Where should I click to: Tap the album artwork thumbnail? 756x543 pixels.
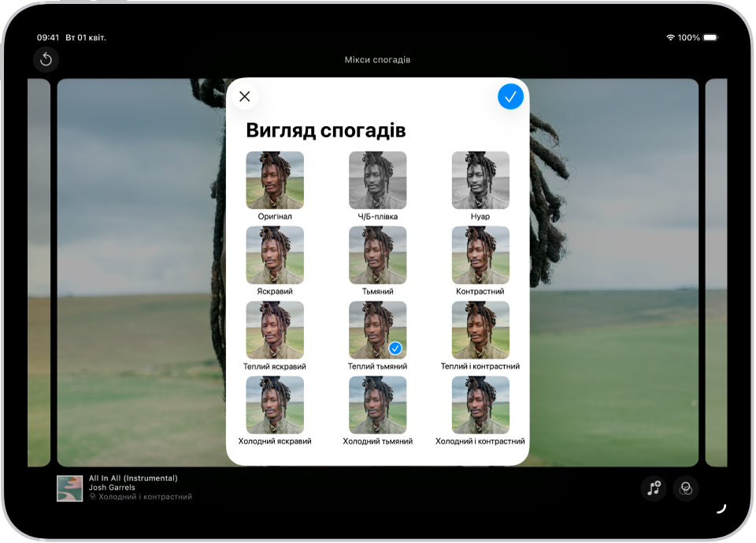[69, 489]
